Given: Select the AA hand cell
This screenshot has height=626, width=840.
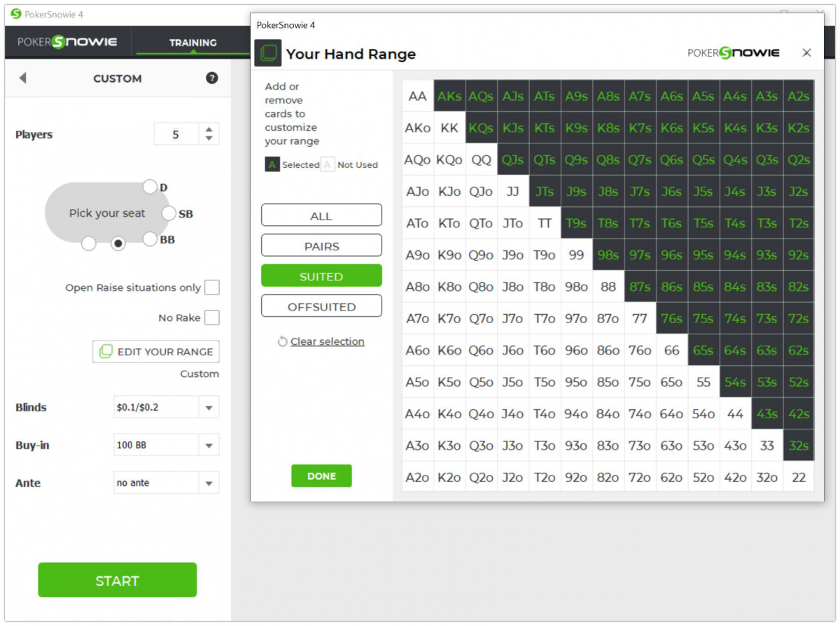Looking at the screenshot, I should pyautogui.click(x=418, y=96).
